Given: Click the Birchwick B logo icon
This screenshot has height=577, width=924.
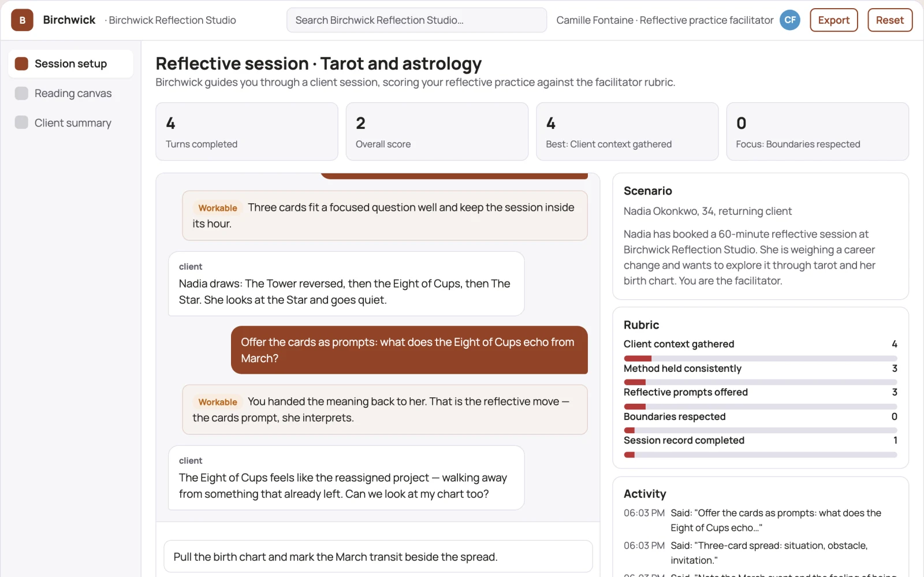Looking at the screenshot, I should 22,20.
